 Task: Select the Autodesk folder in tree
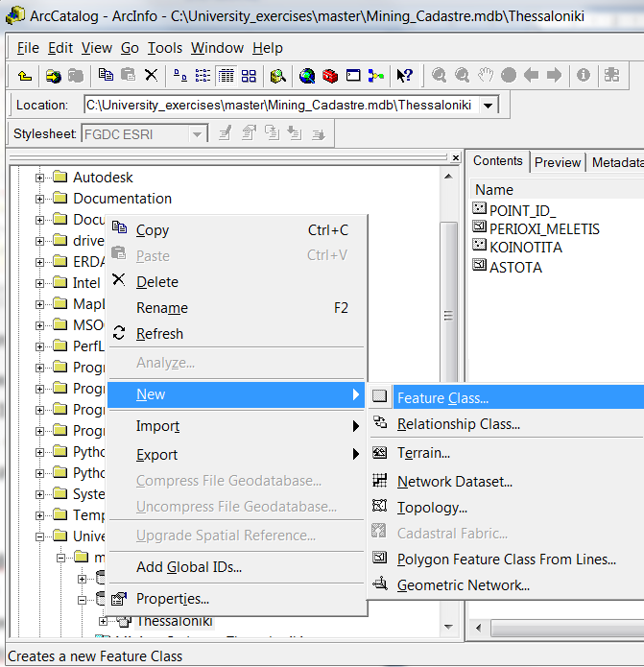[103, 178]
